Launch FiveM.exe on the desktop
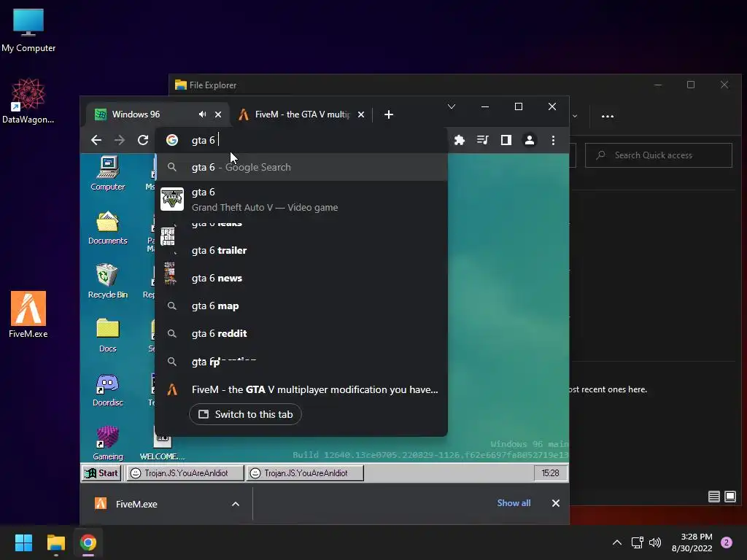Image resolution: width=747 pixels, height=560 pixels. pos(28,314)
